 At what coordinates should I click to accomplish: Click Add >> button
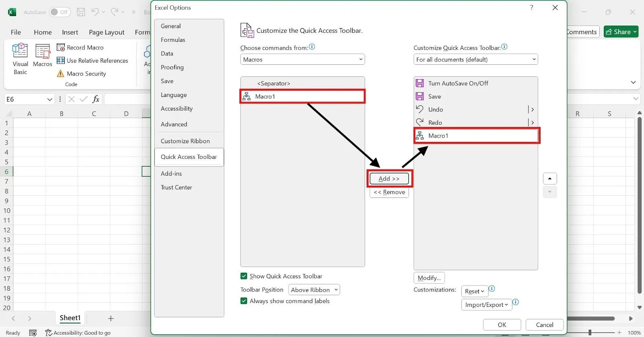(x=389, y=179)
